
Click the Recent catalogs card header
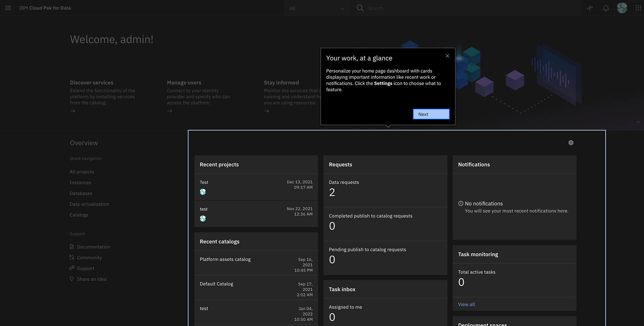[x=256, y=242]
